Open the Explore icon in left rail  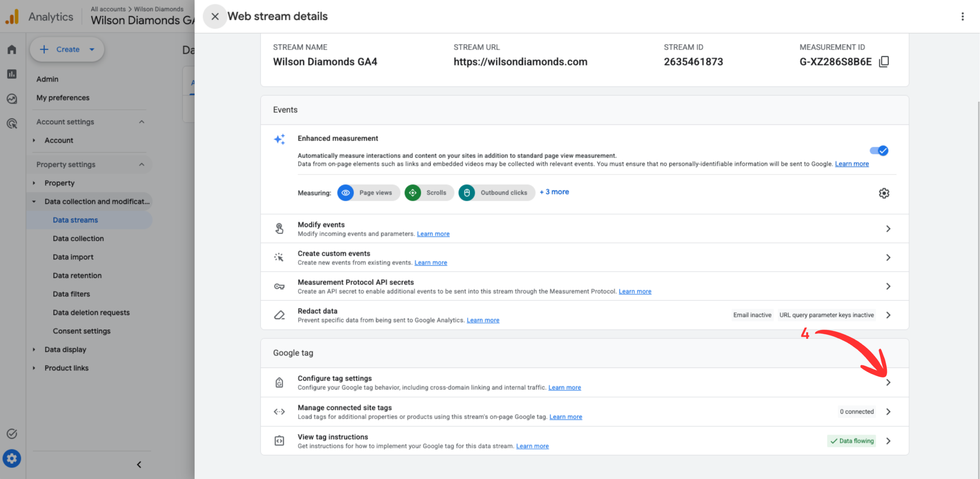pos(12,99)
